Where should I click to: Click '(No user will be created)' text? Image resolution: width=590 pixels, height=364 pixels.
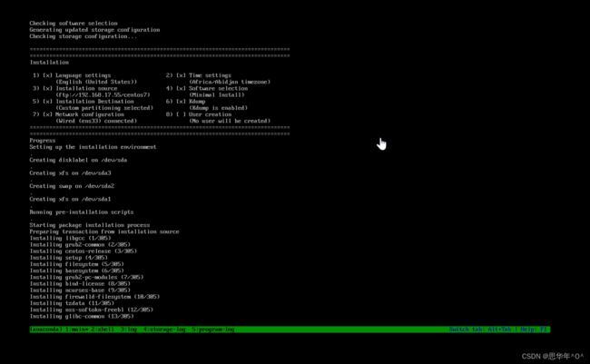(x=230, y=121)
